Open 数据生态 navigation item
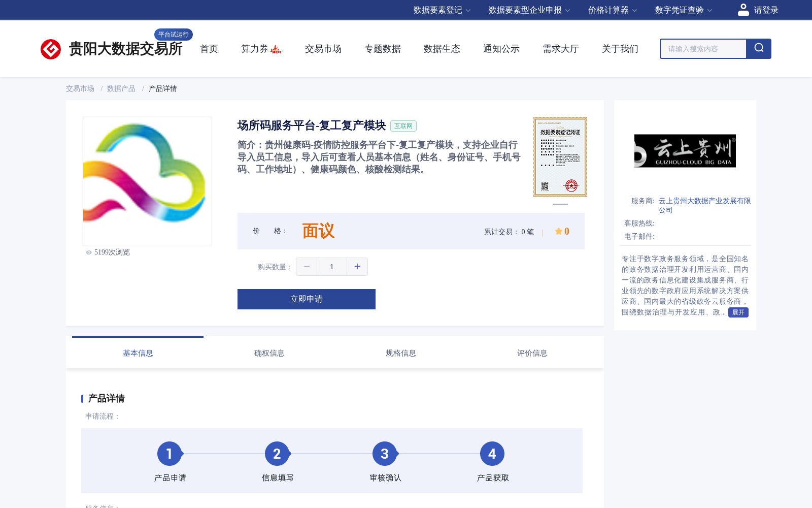Viewport: 812px width, 508px height. 442,49
